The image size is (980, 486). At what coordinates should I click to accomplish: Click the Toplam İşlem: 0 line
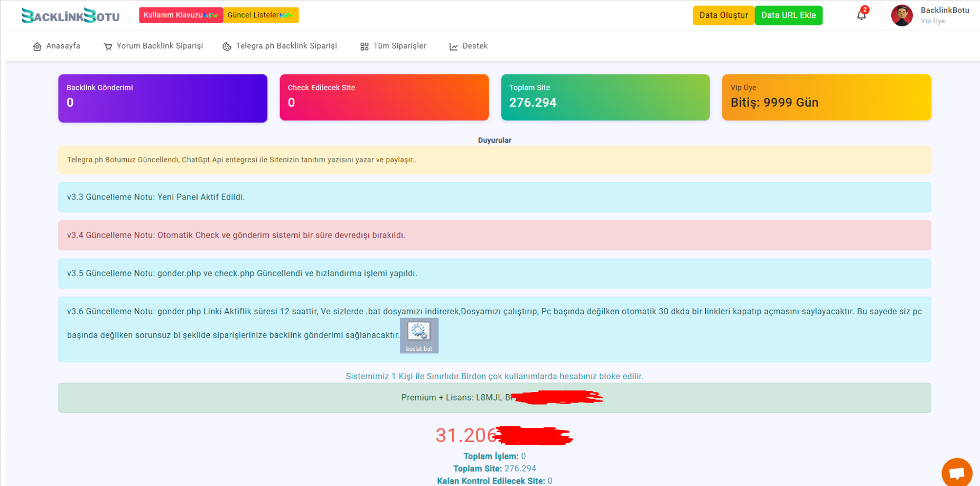pos(494,456)
